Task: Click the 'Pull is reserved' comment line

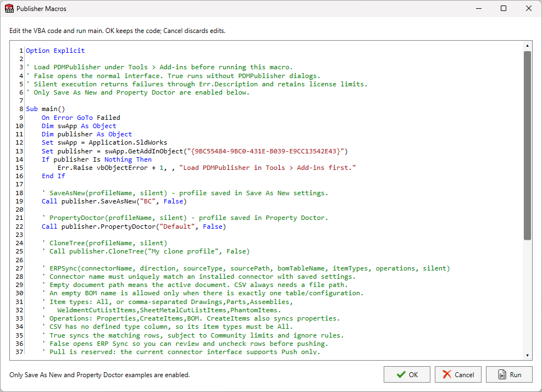Action: point(181,352)
